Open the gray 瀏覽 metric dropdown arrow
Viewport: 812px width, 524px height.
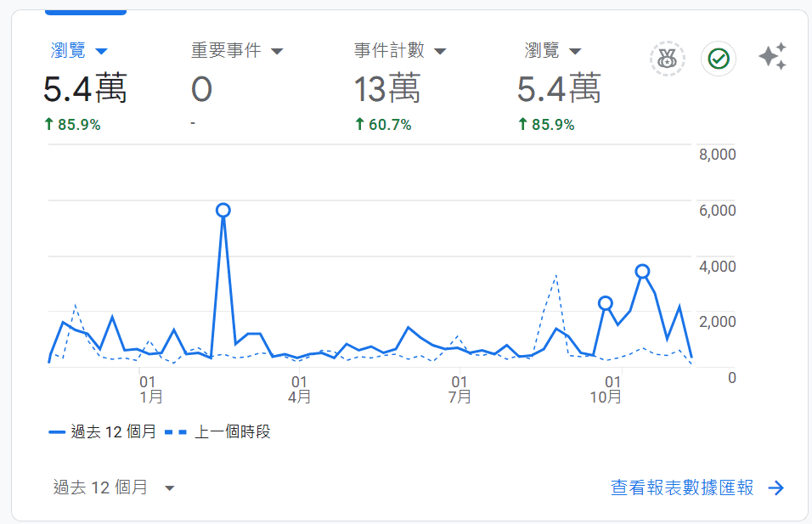pos(575,51)
